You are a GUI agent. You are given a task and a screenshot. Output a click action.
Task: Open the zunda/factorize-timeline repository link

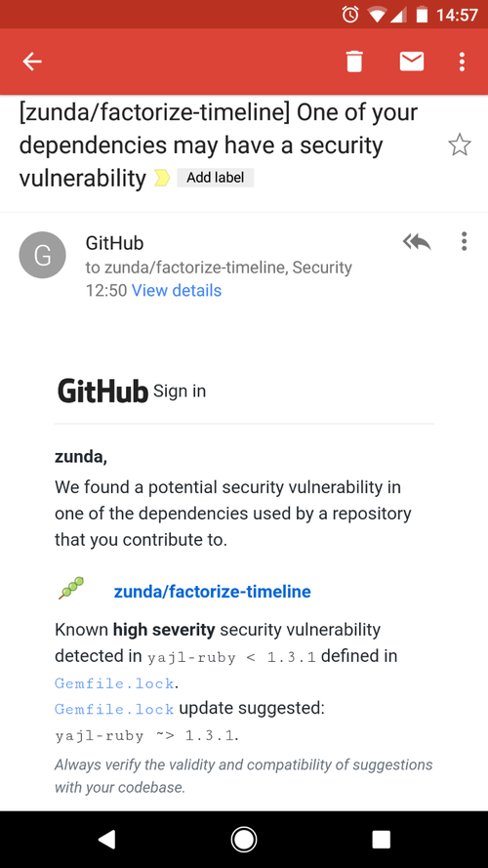point(213,592)
